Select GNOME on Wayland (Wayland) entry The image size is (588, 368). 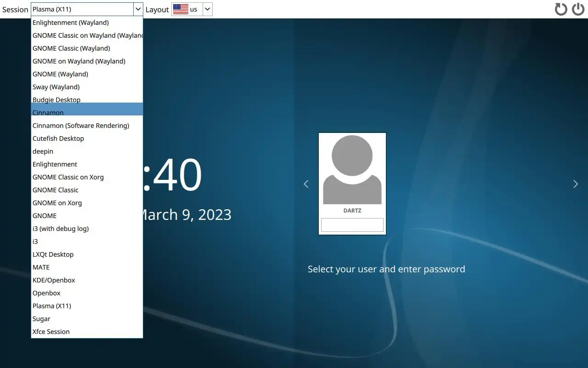pyautogui.click(x=87, y=61)
